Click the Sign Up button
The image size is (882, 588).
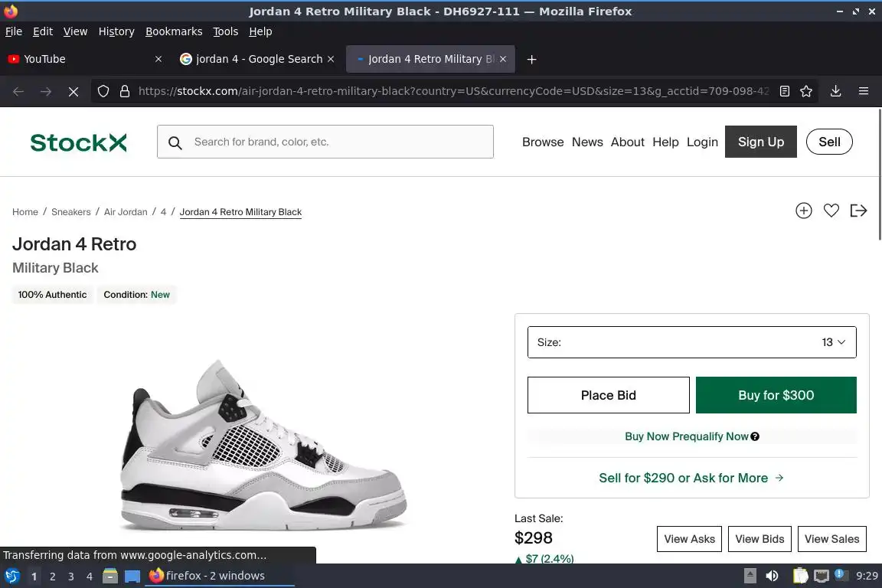pyautogui.click(x=760, y=142)
